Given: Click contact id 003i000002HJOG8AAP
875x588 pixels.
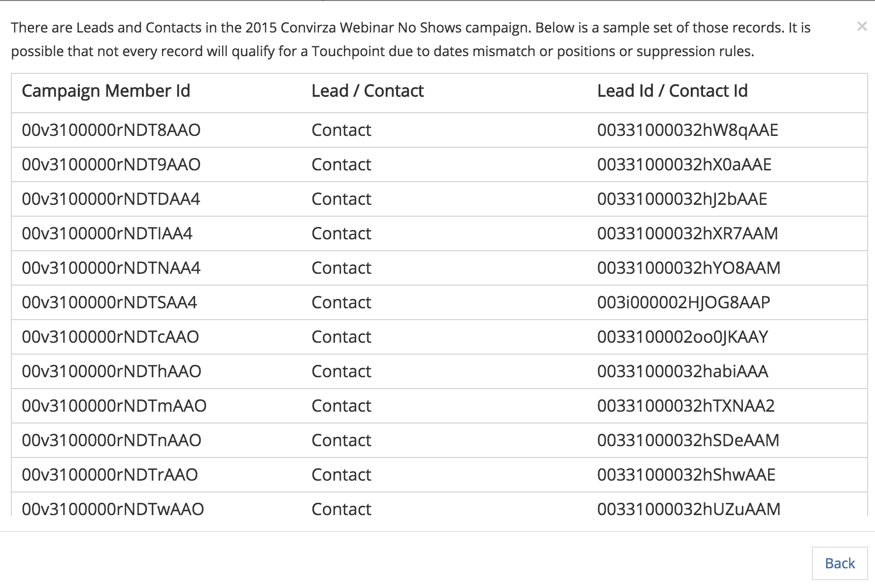Looking at the screenshot, I should click(x=684, y=302).
